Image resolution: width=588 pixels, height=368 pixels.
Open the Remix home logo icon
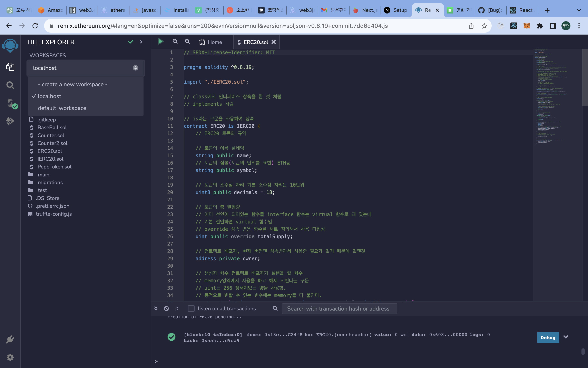tap(10, 46)
